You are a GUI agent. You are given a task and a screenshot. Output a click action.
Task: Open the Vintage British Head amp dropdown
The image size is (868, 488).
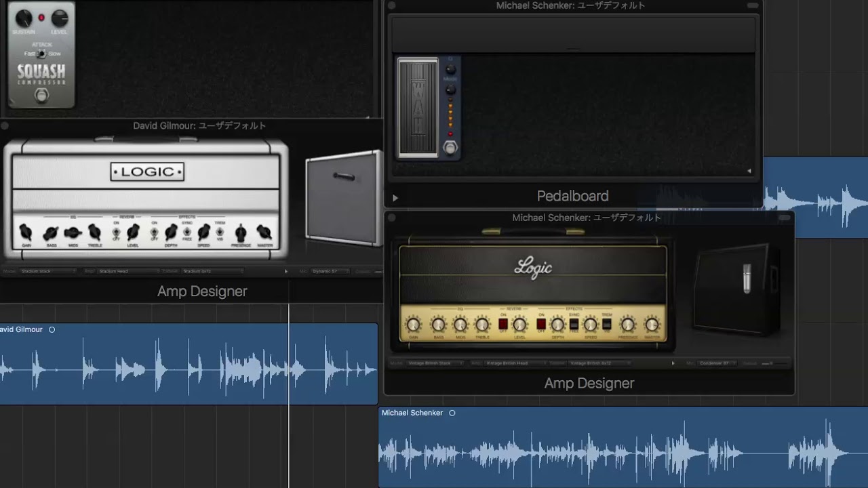click(x=516, y=363)
